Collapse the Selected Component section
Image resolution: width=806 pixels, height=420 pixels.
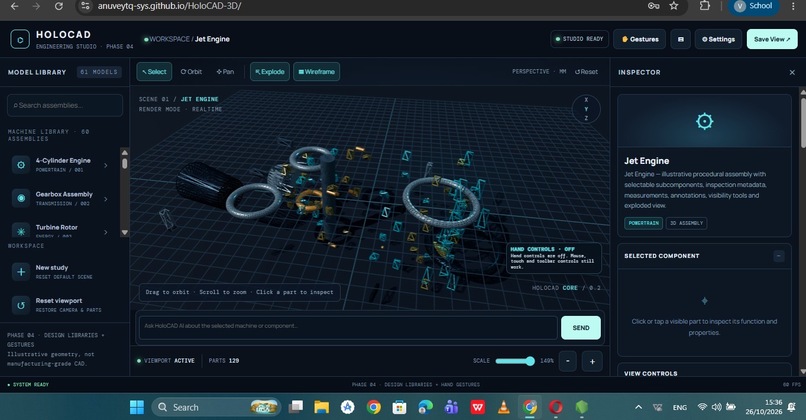click(x=779, y=255)
